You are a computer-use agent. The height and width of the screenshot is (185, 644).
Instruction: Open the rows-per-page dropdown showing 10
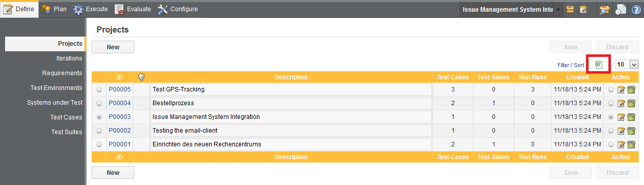(x=627, y=65)
